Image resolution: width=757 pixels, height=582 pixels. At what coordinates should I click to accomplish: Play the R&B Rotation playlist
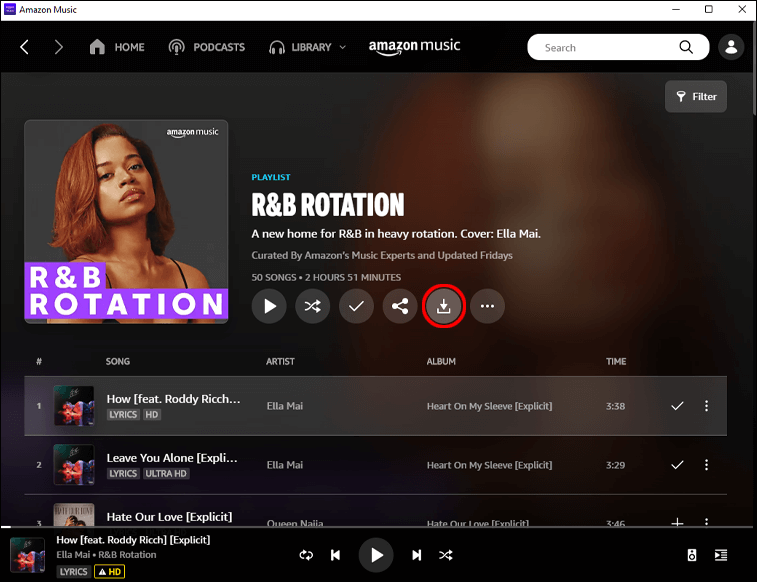click(x=269, y=306)
